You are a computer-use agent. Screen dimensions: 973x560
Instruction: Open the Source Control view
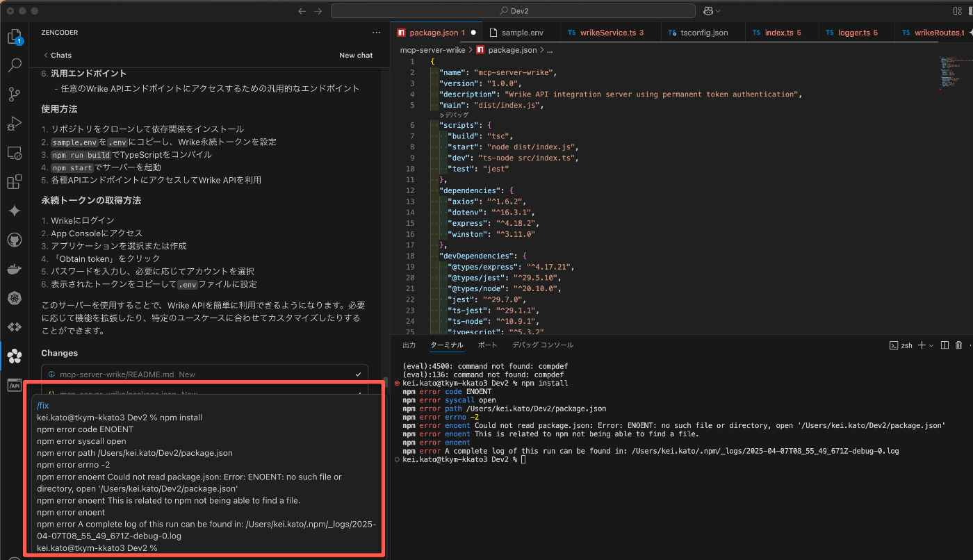(x=14, y=94)
